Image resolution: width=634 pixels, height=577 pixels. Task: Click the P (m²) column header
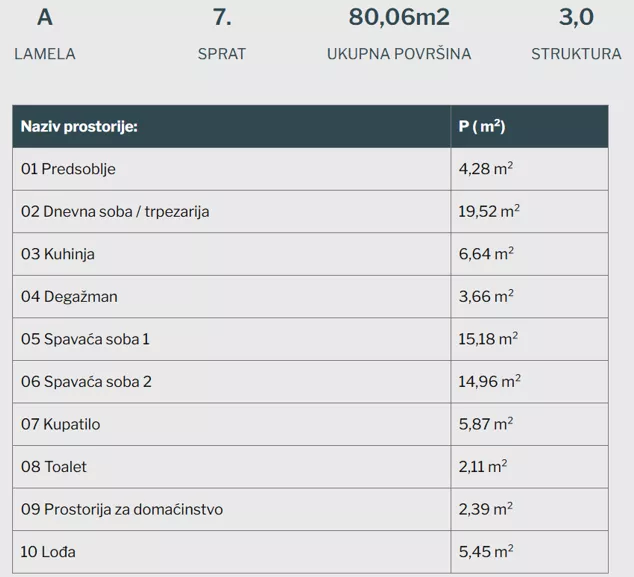[x=481, y=127]
